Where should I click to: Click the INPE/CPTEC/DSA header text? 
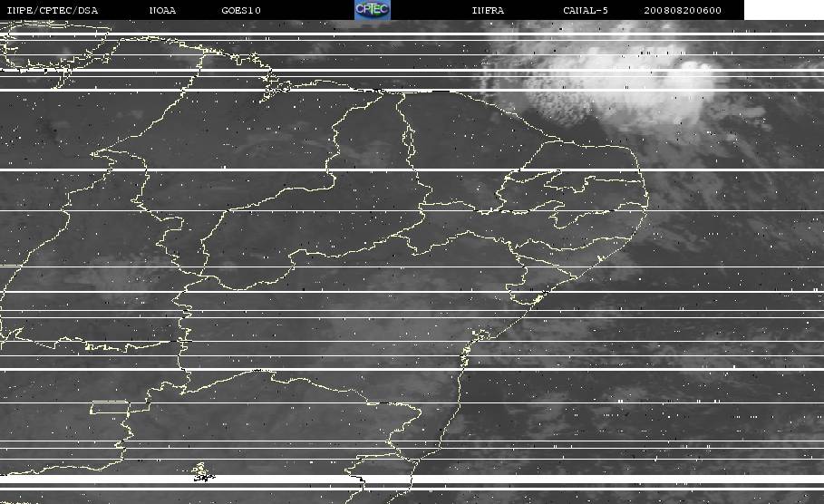pos(53,11)
